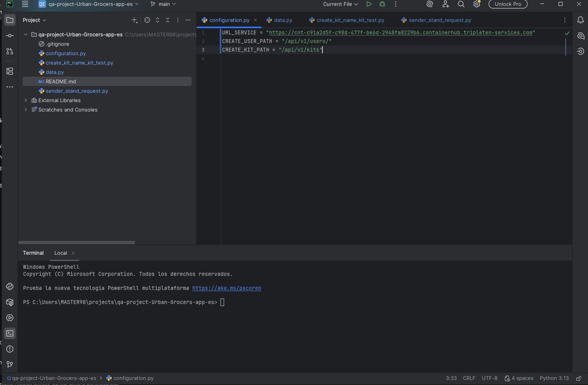Switch to the data.py editor tab

282,20
